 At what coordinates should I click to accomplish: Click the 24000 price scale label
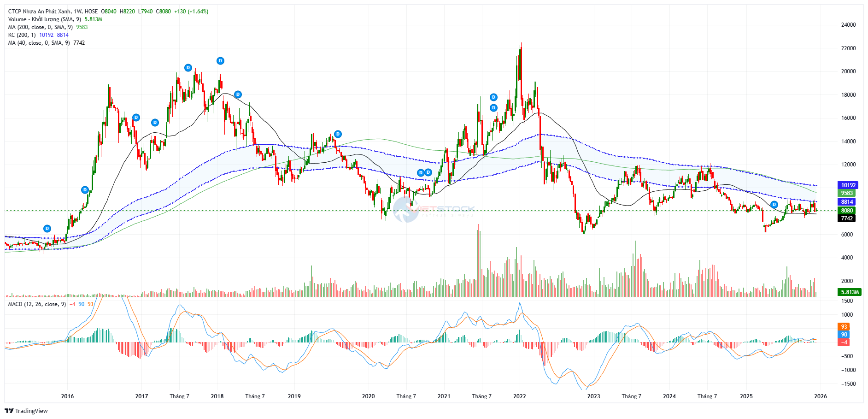(848, 25)
